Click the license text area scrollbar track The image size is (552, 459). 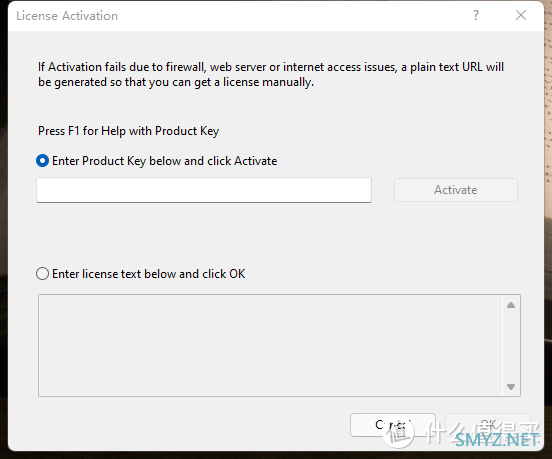click(x=511, y=346)
